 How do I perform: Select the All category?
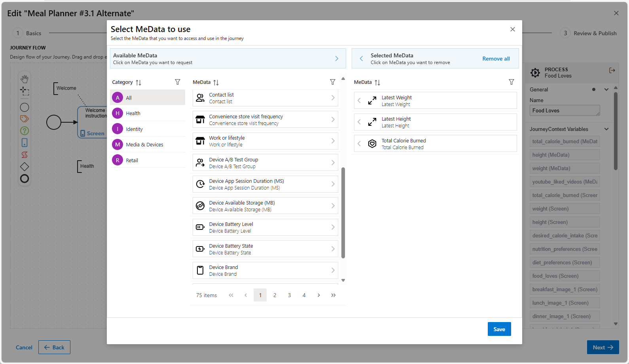(148, 97)
